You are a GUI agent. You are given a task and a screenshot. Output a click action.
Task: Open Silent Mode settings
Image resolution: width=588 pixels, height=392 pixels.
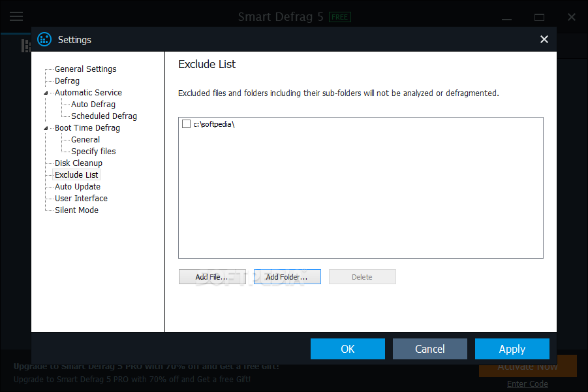(x=76, y=210)
